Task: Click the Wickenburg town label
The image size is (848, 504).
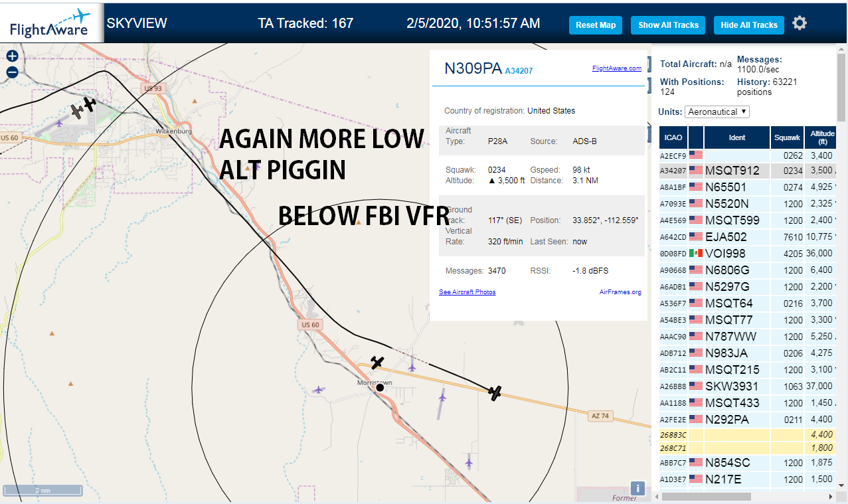Action: tap(173, 131)
